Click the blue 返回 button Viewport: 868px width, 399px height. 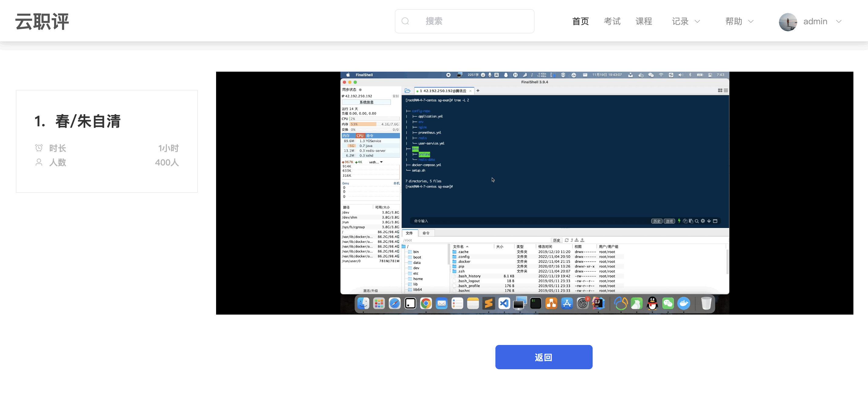point(543,357)
